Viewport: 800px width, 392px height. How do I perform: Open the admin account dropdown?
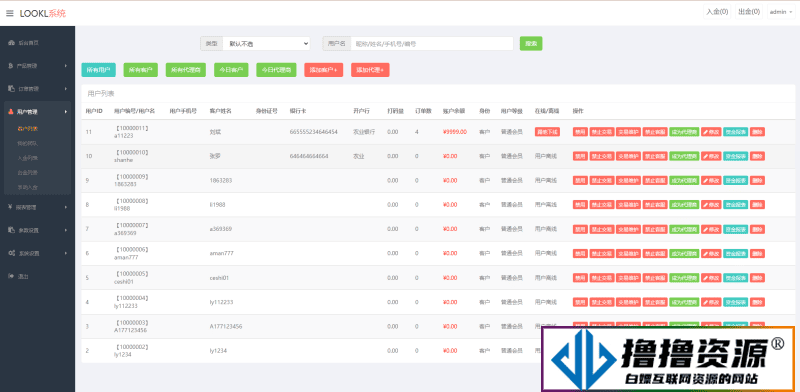pyautogui.click(x=781, y=12)
